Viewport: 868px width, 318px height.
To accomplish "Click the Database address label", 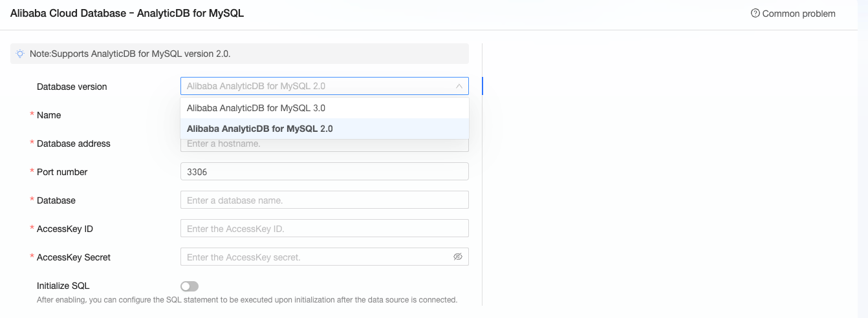I will click(74, 143).
